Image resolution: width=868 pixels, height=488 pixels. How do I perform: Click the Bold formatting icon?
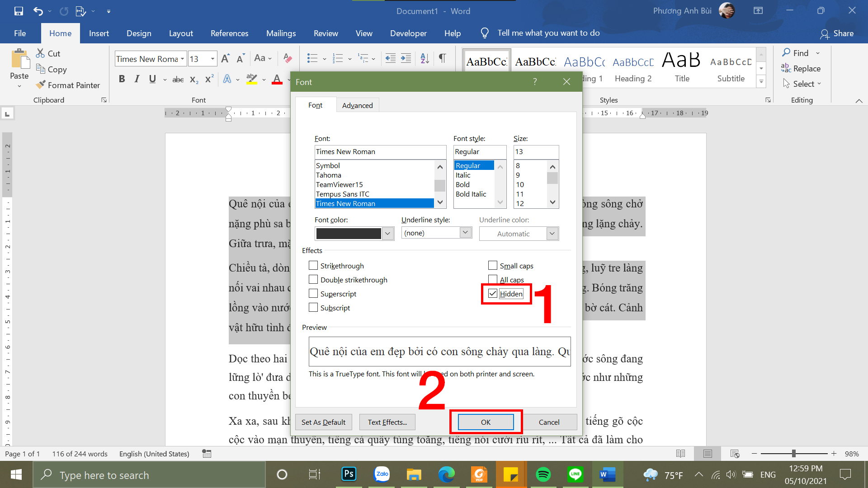coord(120,79)
